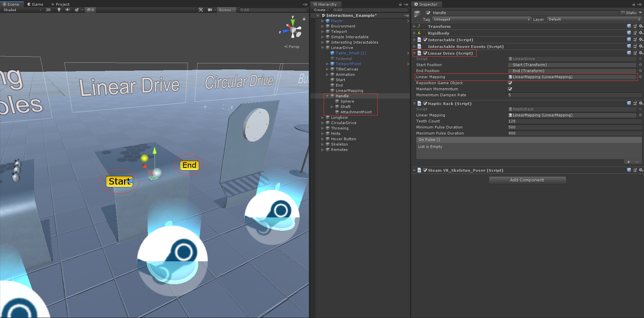Uncheck Reposition Game Object
The width and height of the screenshot is (644, 318).
click(x=510, y=83)
